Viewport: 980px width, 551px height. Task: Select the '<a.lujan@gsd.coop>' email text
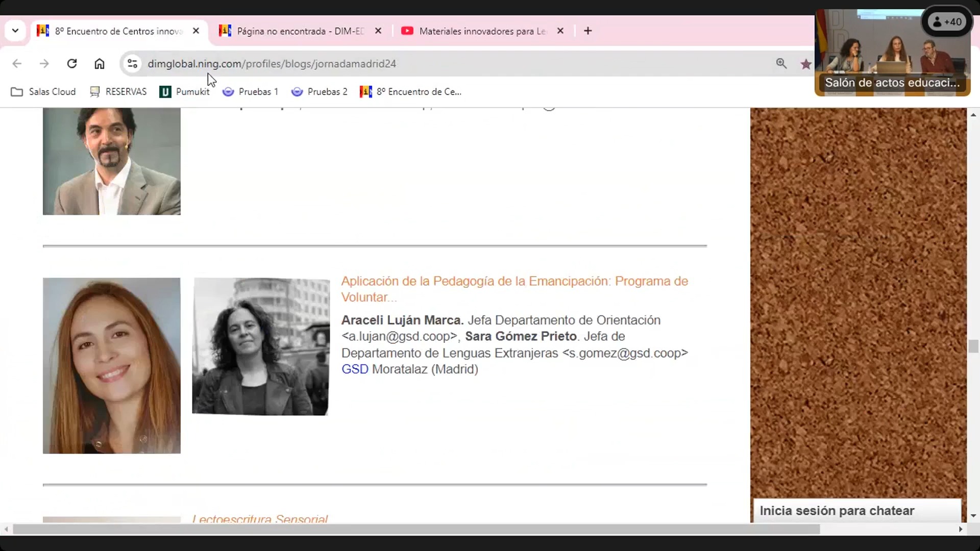(399, 337)
